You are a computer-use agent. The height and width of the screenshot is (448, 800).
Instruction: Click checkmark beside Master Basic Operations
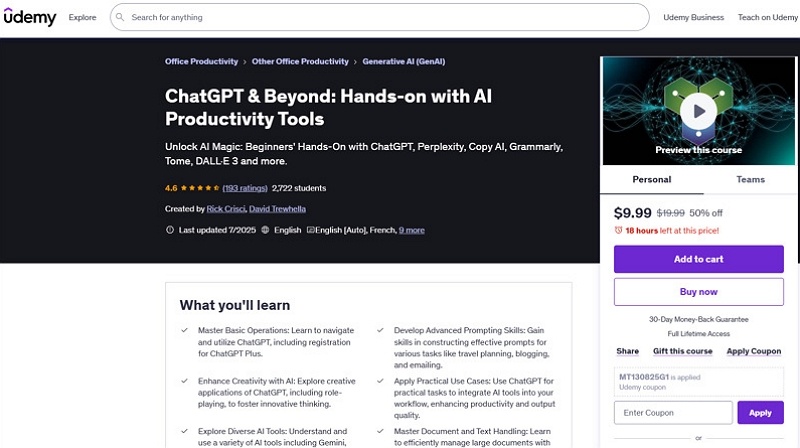185,330
